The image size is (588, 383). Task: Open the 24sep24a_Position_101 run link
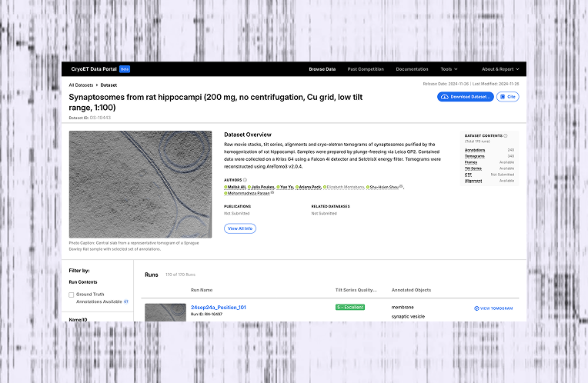point(219,308)
